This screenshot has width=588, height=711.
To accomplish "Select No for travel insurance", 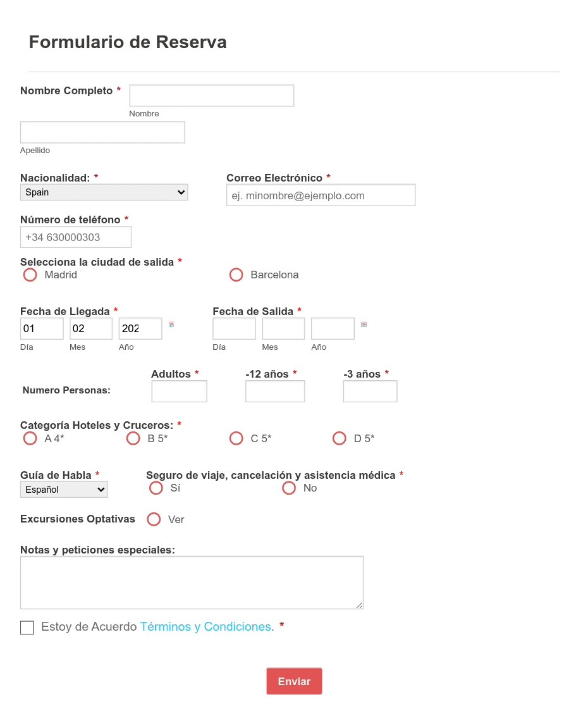I will coord(289,488).
